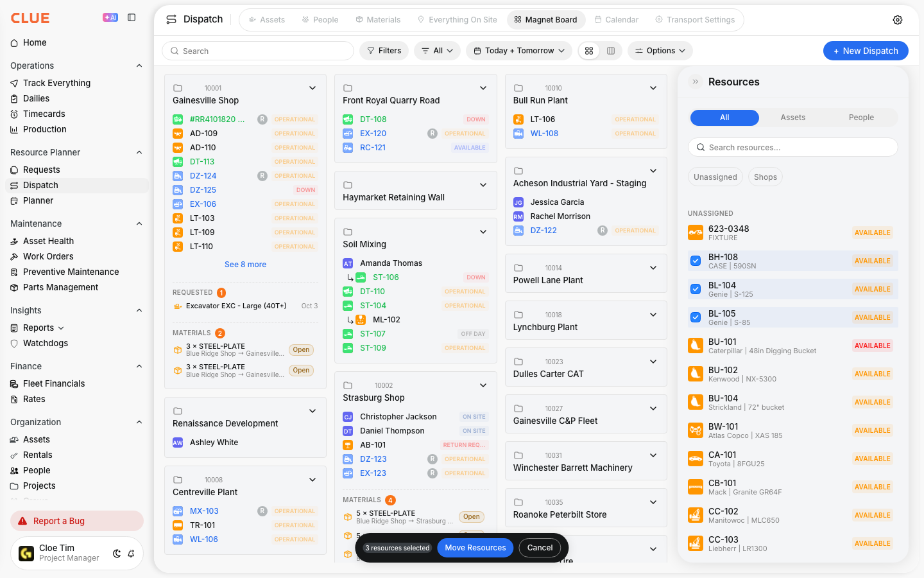This screenshot has width=924, height=578.
Task: Switch to column view icon
Action: [x=611, y=51]
